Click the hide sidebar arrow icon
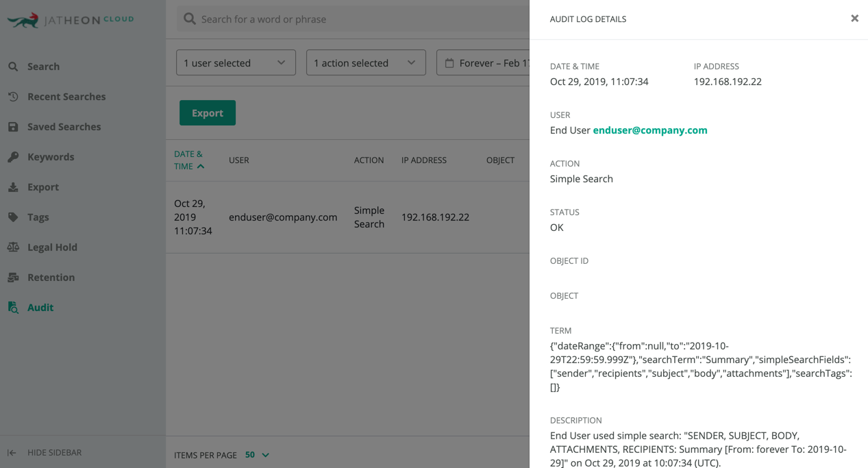 [12, 453]
